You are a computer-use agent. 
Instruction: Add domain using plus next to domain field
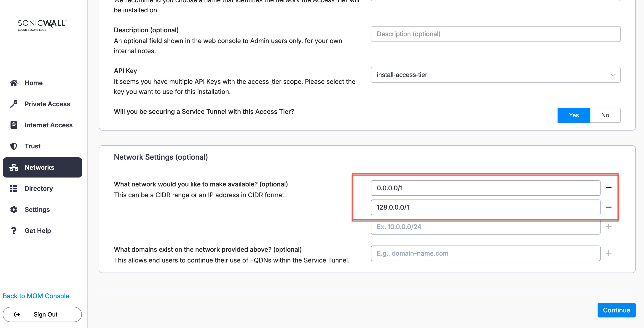point(609,253)
